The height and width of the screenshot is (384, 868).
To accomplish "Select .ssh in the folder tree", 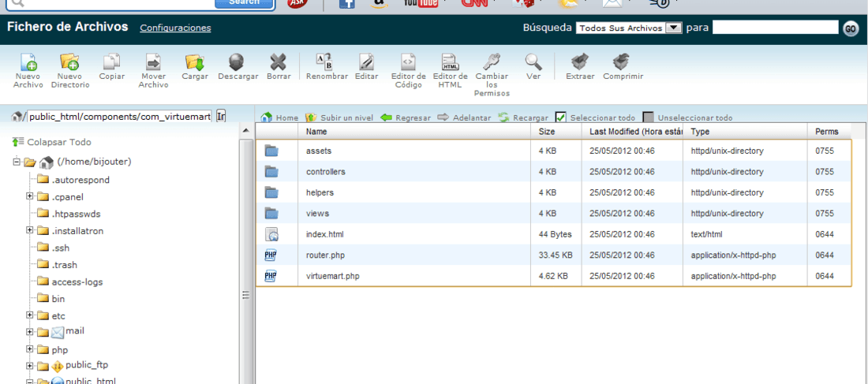I will coord(60,248).
